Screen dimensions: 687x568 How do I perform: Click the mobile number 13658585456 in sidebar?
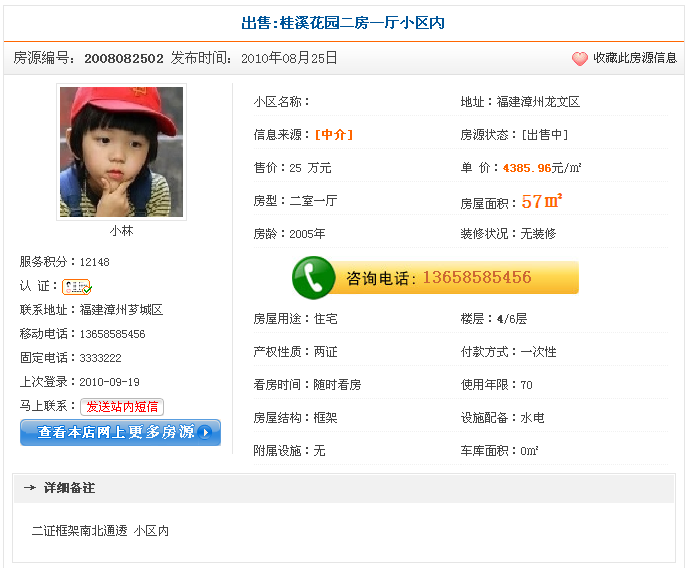tap(113, 334)
